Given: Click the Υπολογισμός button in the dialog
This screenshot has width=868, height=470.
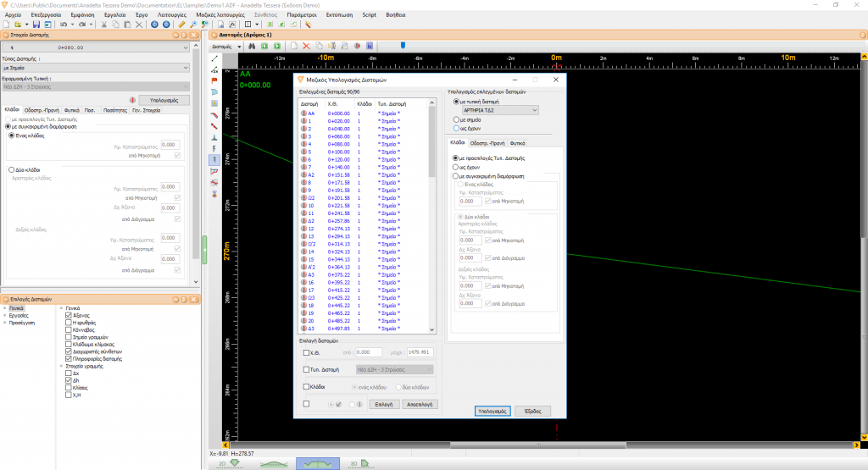Looking at the screenshot, I should click(491, 410).
